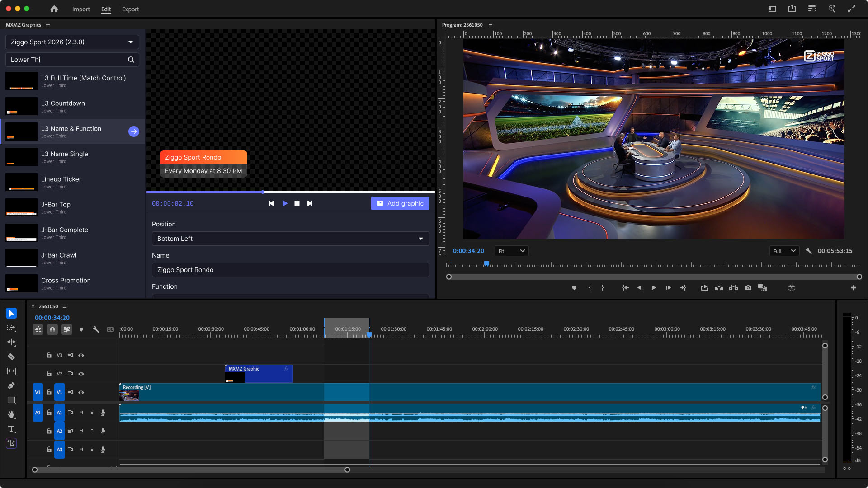Switch to the Export tab
The image size is (868, 488).
[130, 9]
